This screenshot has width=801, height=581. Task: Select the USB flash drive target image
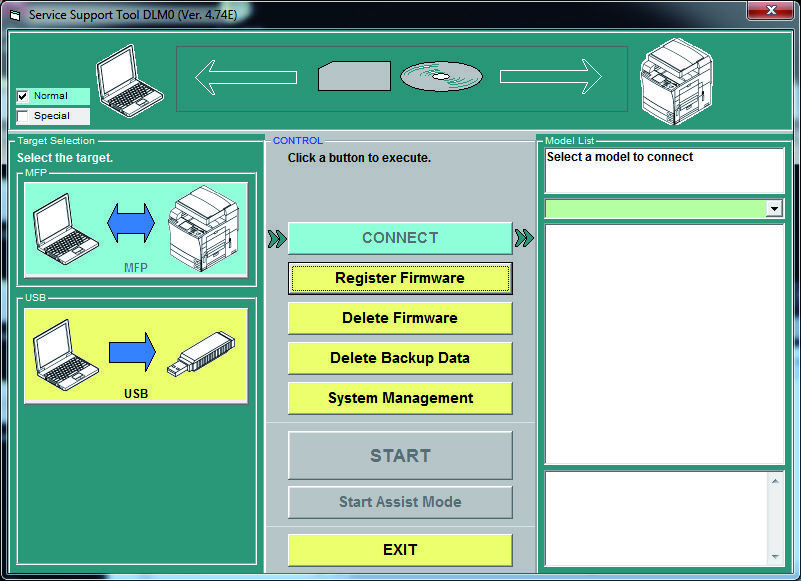coord(136,356)
